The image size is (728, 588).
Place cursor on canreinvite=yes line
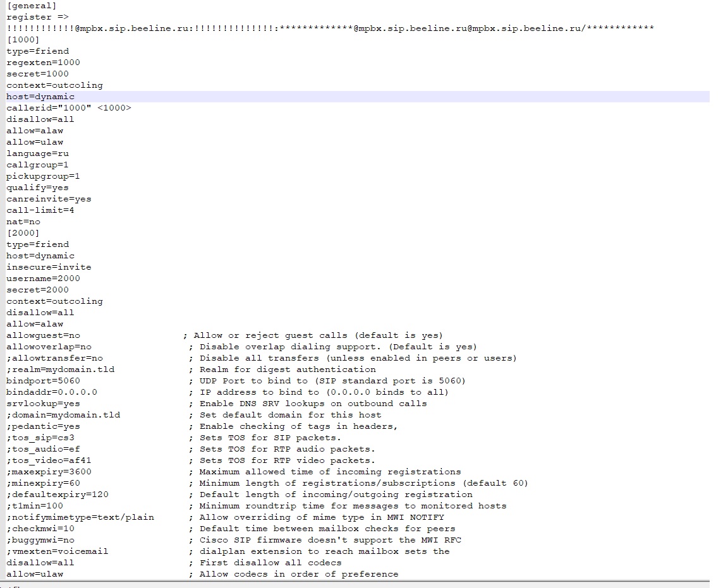49,199
